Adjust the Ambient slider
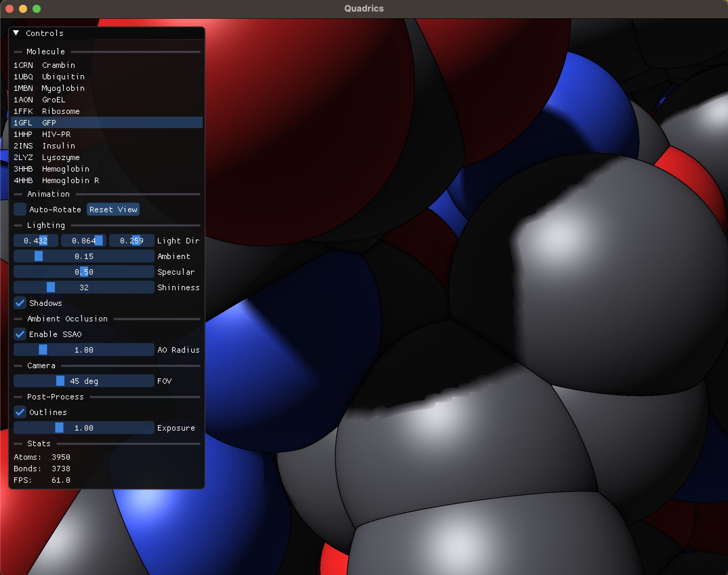This screenshot has height=575, width=728. tap(84, 256)
